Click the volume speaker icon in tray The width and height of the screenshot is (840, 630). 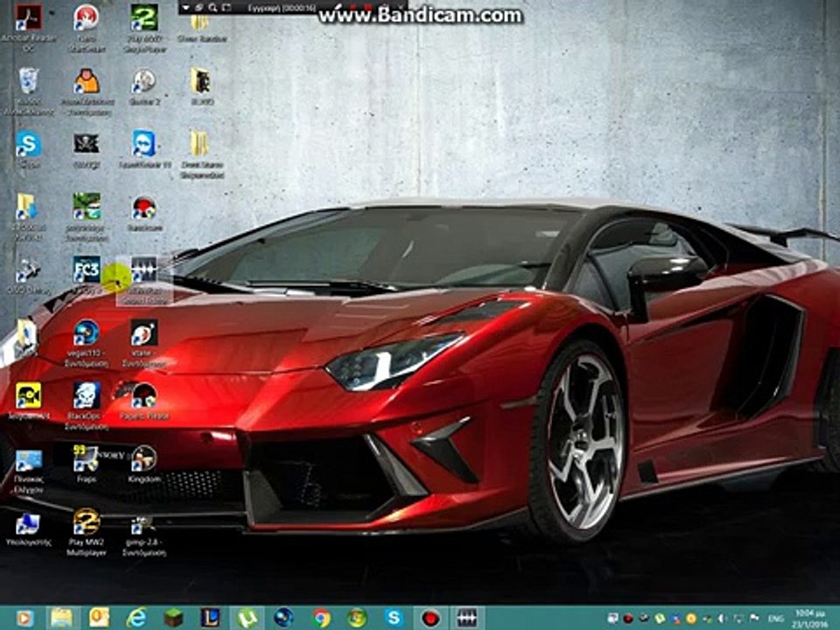[x=722, y=619]
